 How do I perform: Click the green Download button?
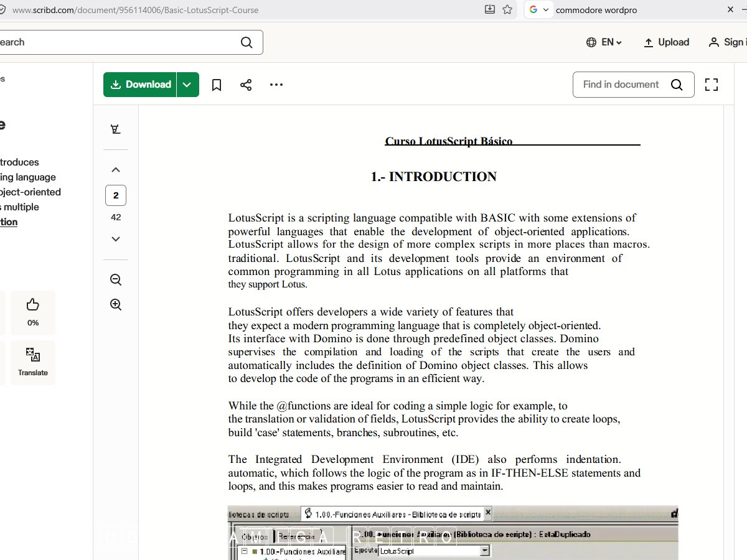coord(141,85)
